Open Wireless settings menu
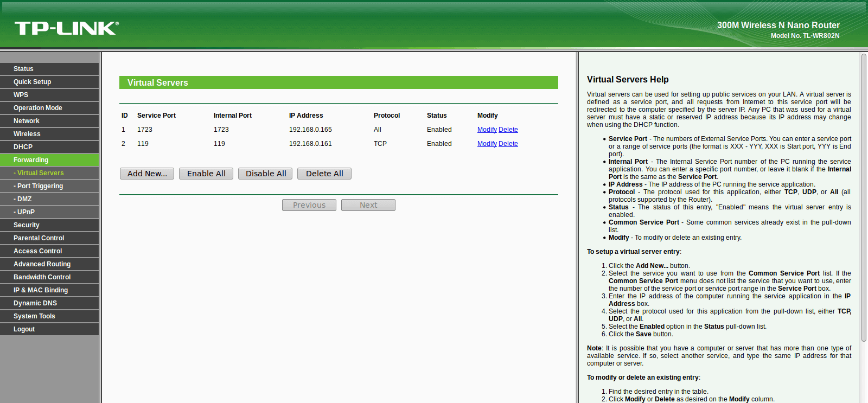The width and height of the screenshot is (868, 403). (49, 134)
